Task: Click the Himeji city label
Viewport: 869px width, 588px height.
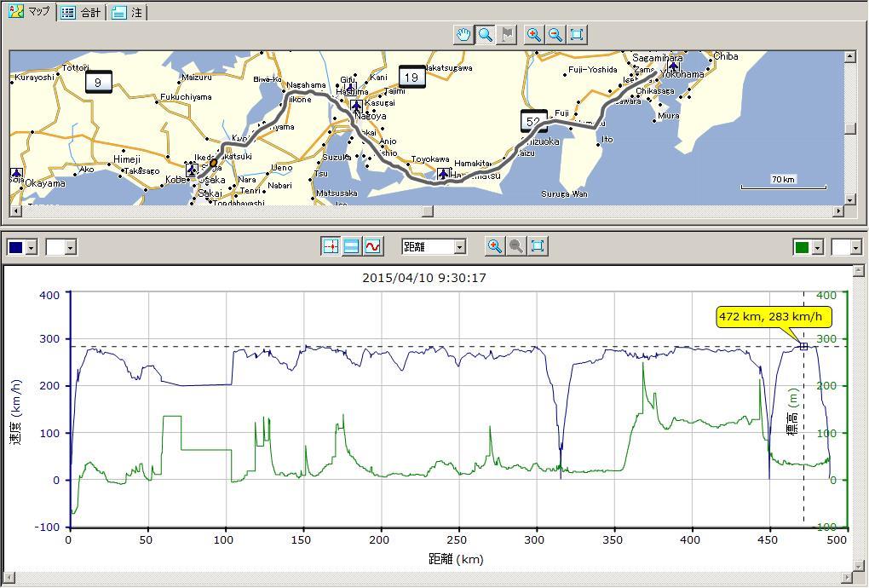Action: [x=127, y=159]
